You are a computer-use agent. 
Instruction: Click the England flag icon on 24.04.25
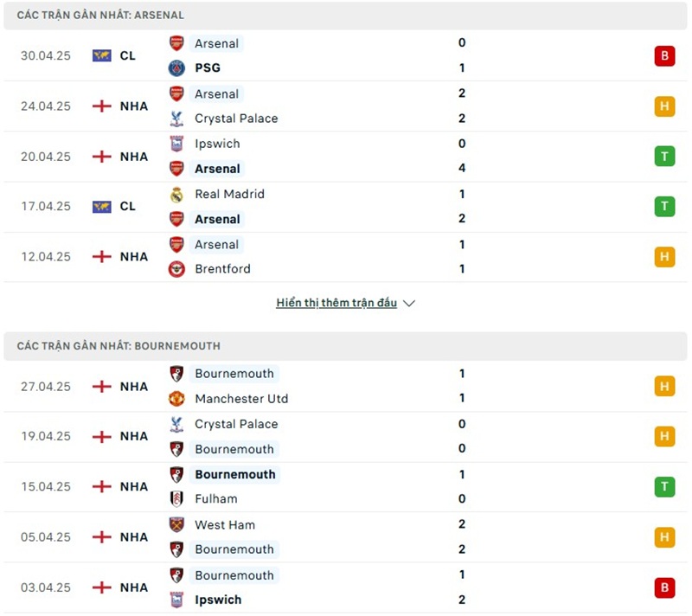coord(102,106)
